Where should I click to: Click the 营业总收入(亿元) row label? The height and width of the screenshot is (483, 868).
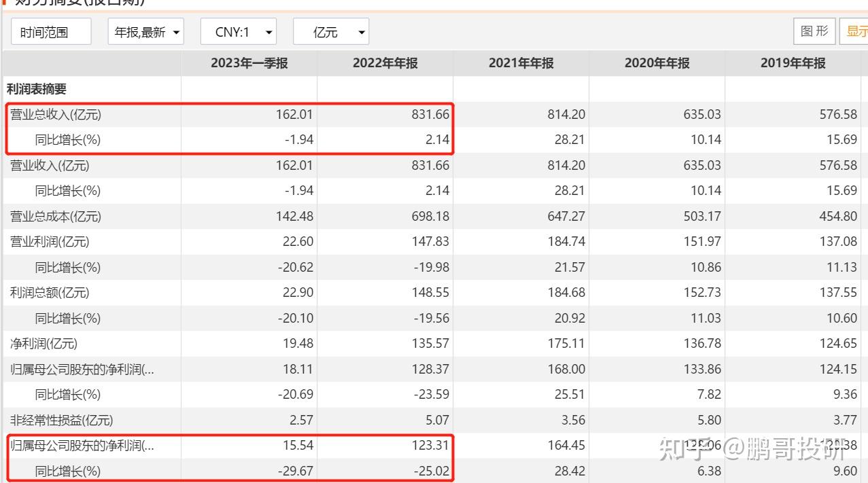pos(56,115)
